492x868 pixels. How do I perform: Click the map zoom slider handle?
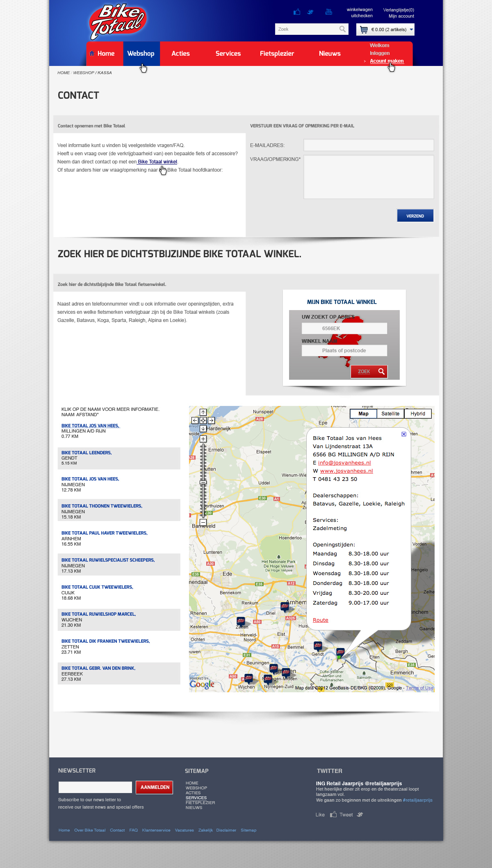pyautogui.click(x=203, y=483)
